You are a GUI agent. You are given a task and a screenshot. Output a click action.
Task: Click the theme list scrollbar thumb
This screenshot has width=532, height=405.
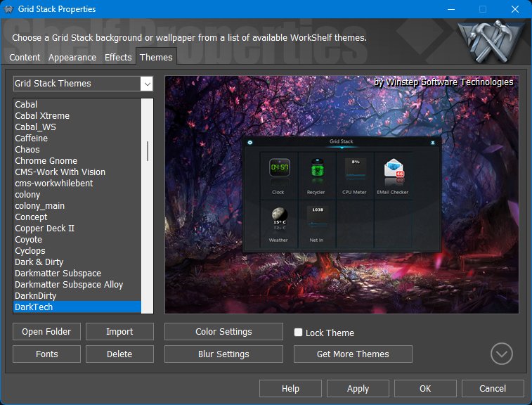coord(148,151)
